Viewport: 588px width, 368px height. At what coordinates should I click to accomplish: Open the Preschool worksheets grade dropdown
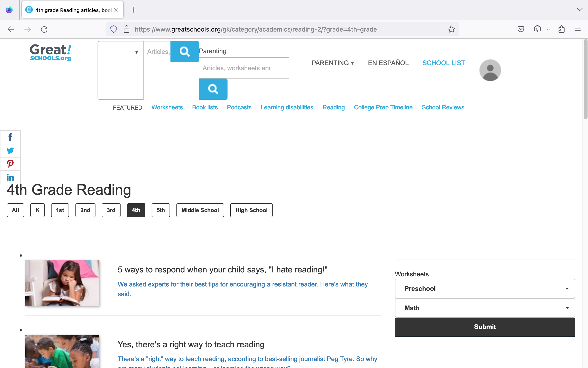pyautogui.click(x=484, y=288)
